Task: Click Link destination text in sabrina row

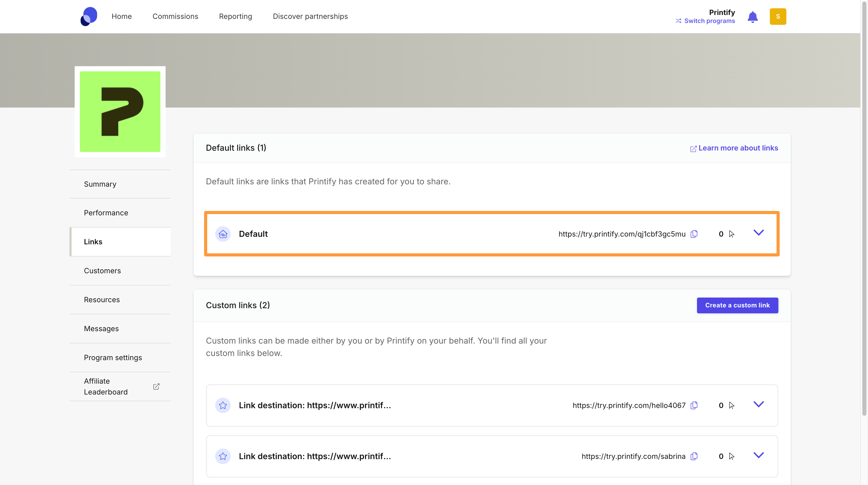Action: tap(315, 456)
